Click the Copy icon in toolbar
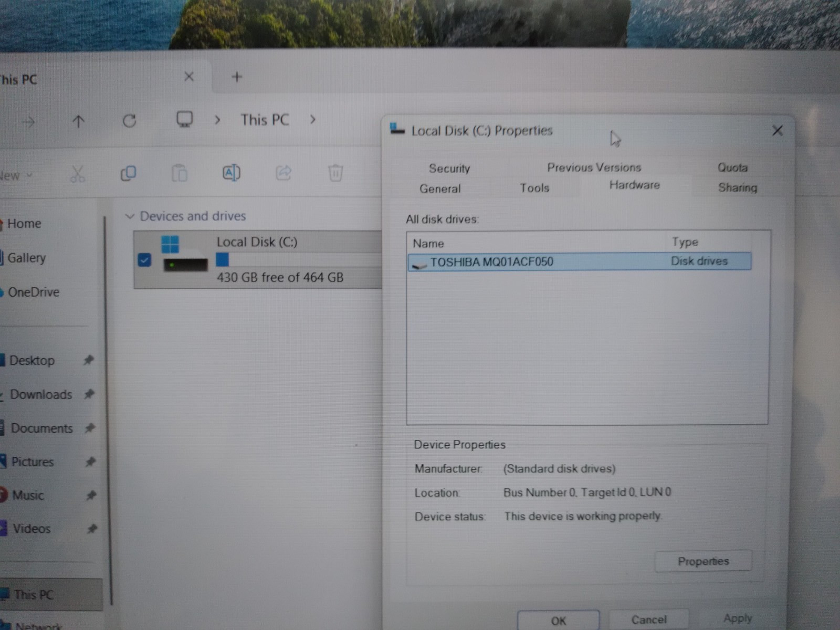Viewport: 840px width, 630px height. pos(128,173)
